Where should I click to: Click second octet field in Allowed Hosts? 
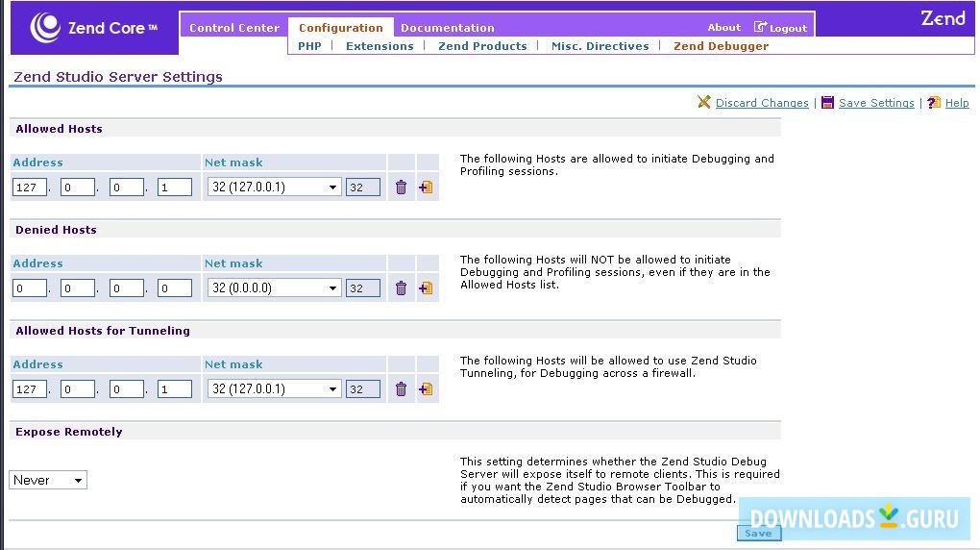78,187
